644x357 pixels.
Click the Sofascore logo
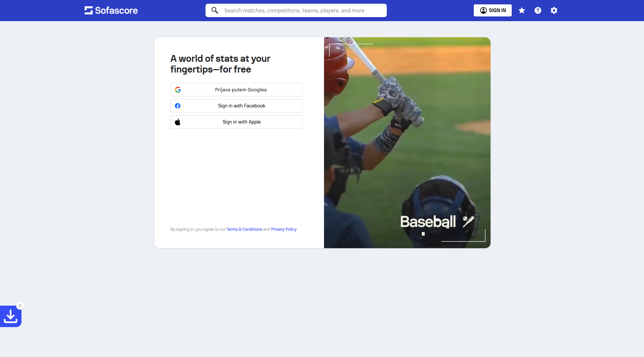111,10
